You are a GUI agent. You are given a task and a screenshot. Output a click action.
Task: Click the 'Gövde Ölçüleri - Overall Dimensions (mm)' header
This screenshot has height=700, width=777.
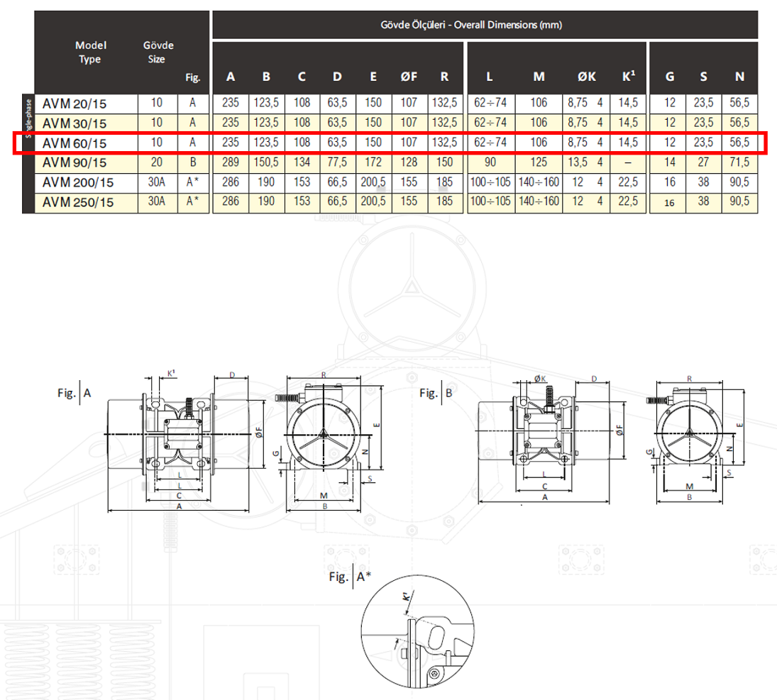[471, 25]
